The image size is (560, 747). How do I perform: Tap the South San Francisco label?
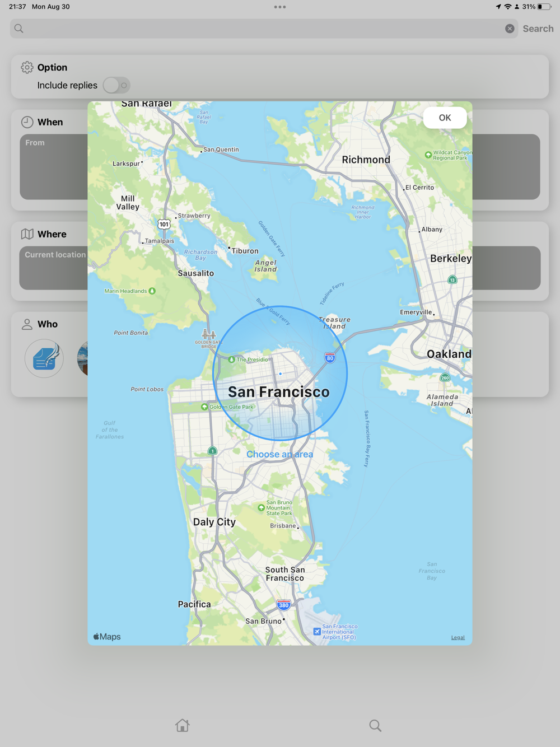click(285, 574)
